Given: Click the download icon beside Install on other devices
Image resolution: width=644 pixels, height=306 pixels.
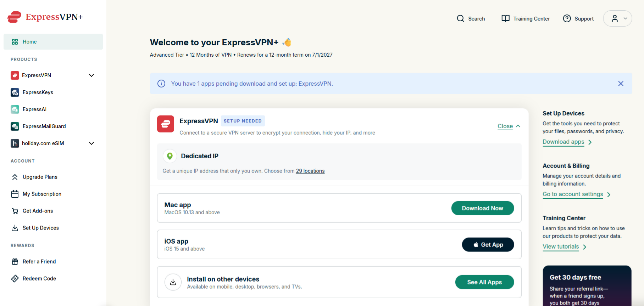Looking at the screenshot, I should click(x=173, y=282).
